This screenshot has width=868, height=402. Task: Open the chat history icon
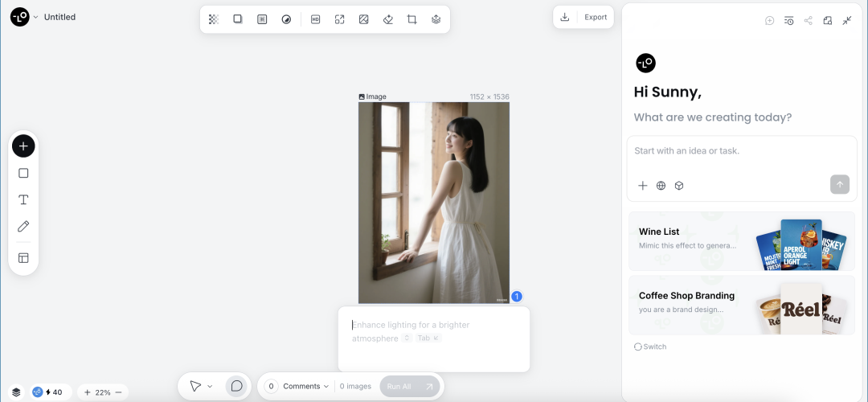(x=788, y=21)
